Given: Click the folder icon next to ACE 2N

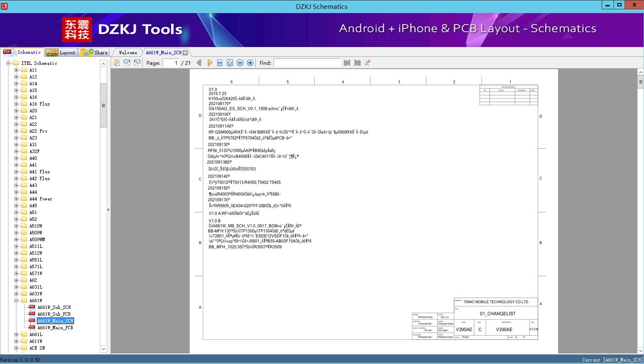Looking at the screenshot, I should click(24, 348).
